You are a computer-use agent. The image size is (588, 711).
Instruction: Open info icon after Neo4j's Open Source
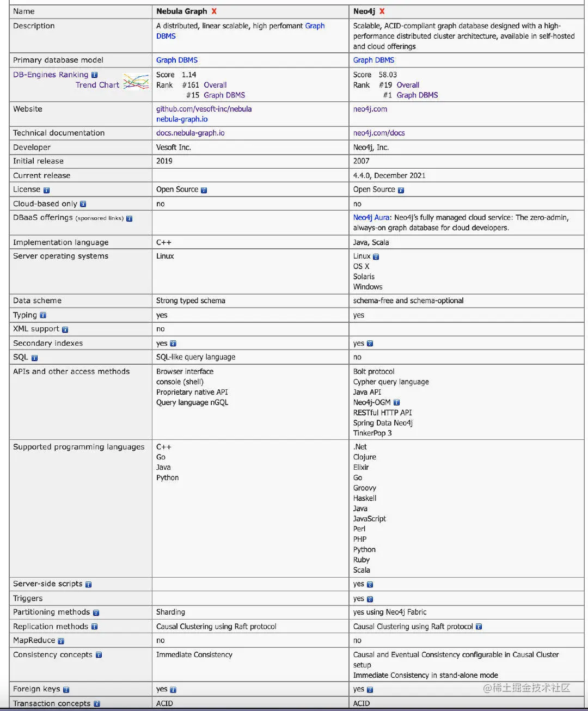coord(401,190)
